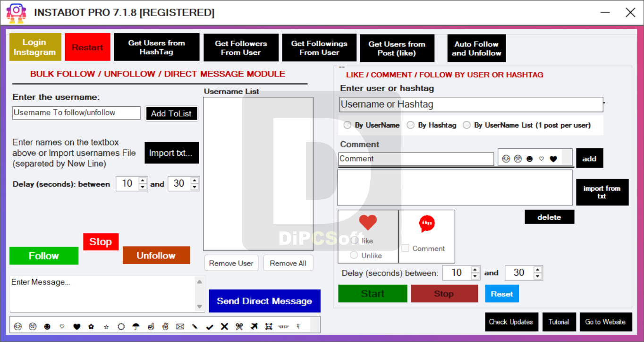
Task: Insert the outlined star symbol into the message
Action: (106, 326)
